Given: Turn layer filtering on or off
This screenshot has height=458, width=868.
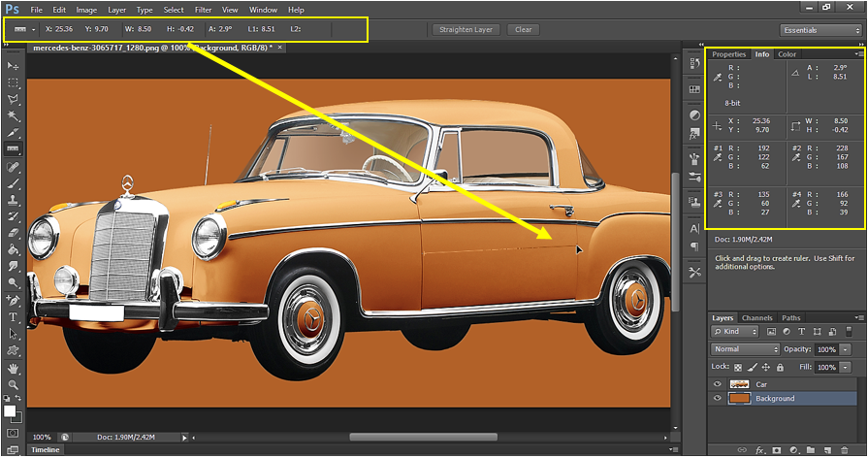Looking at the screenshot, I should (849, 332).
